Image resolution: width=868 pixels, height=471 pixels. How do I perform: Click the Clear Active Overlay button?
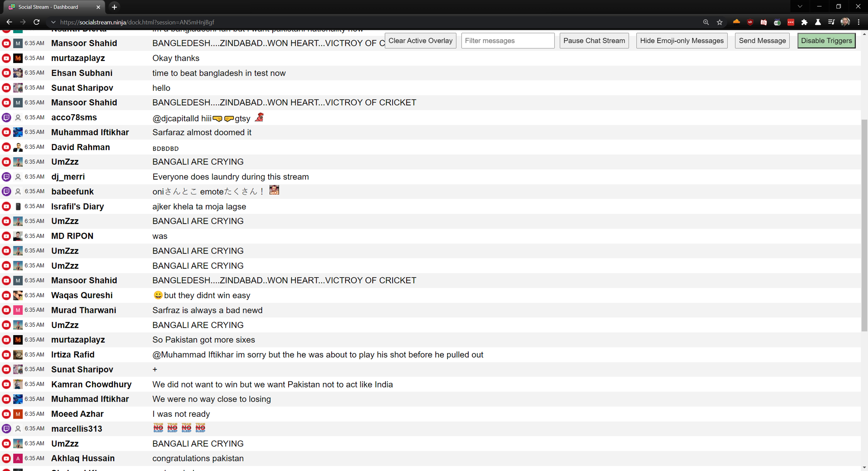[420, 41]
